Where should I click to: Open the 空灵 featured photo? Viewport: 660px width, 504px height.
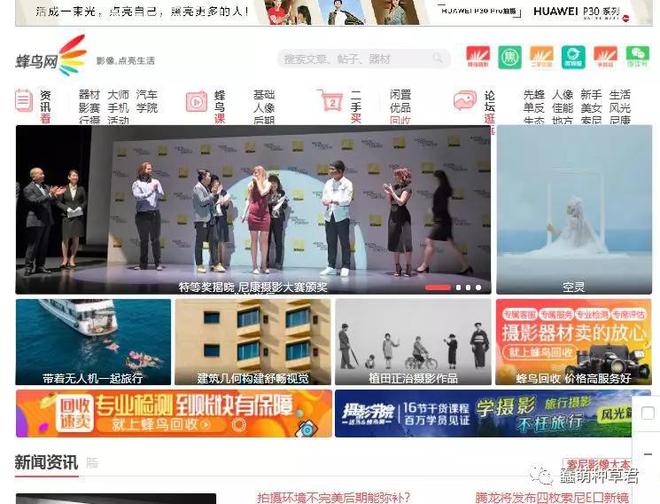pyautogui.click(x=574, y=210)
